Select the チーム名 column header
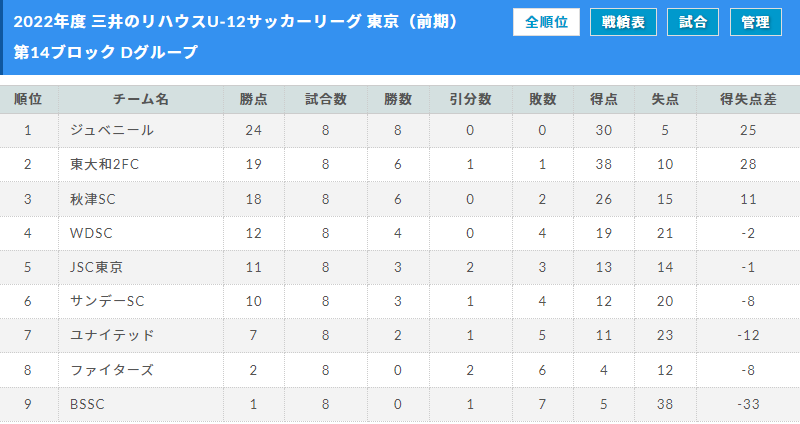This screenshot has width=800, height=424. point(141,99)
